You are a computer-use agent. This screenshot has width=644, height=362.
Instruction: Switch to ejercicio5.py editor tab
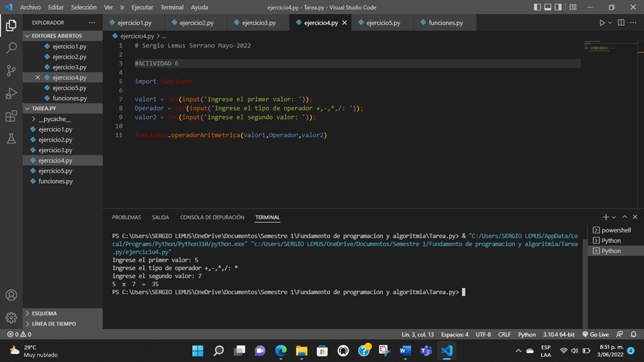click(x=383, y=22)
